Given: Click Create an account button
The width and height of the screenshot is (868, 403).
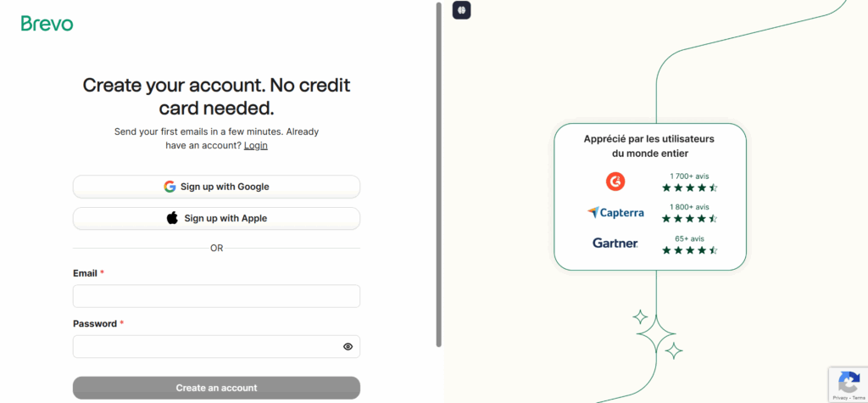Looking at the screenshot, I should (x=216, y=388).
